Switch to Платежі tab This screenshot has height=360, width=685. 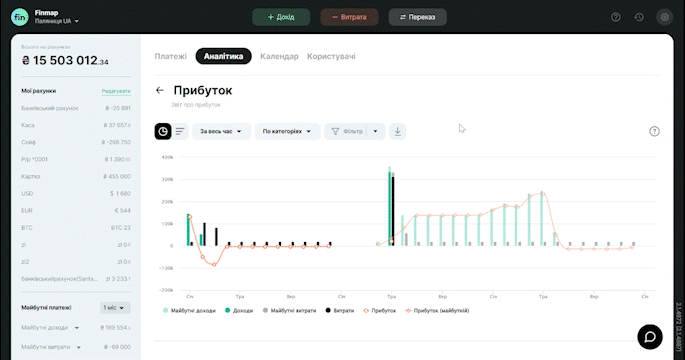(170, 56)
